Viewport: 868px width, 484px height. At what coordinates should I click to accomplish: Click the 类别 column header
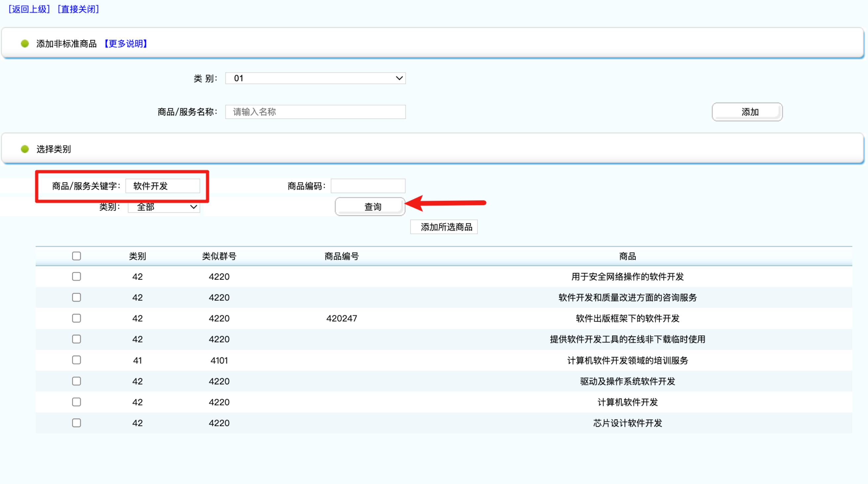coord(137,256)
